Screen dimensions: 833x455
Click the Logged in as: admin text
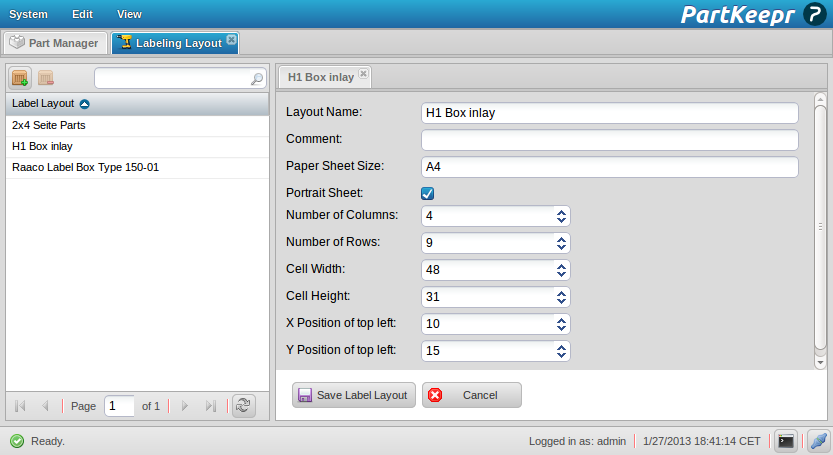(577, 441)
